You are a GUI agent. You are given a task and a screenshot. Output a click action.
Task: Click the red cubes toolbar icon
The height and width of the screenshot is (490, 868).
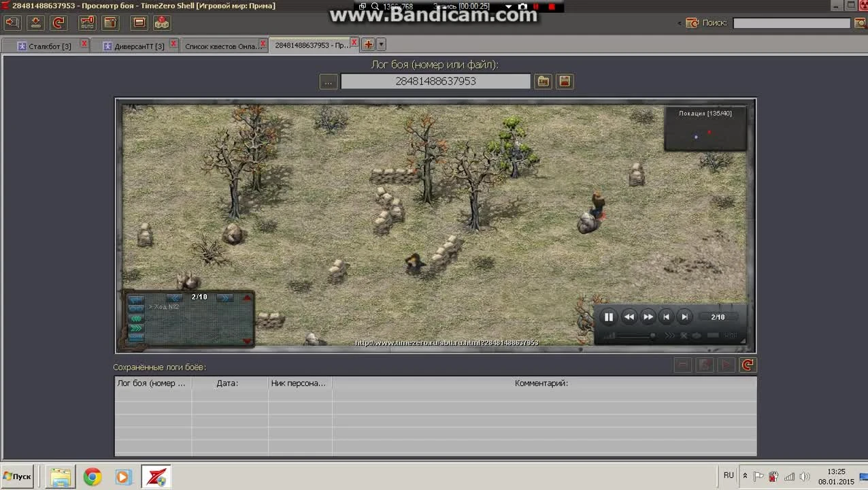coord(162,22)
